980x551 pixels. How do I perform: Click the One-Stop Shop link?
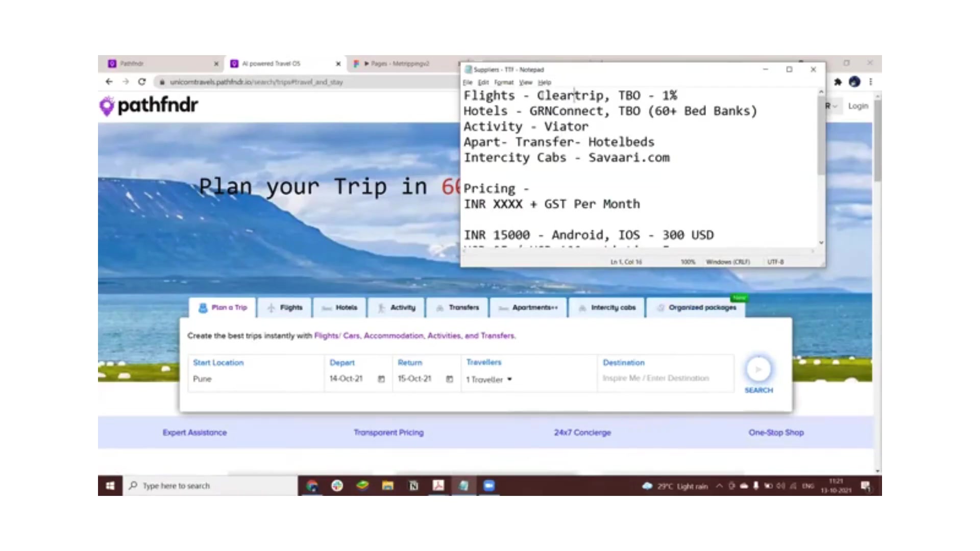pos(776,433)
